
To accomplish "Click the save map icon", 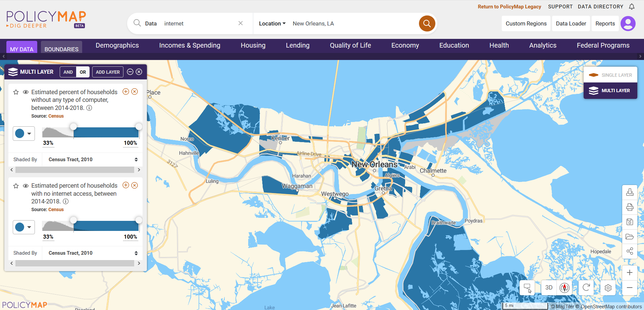I will pyautogui.click(x=630, y=222).
